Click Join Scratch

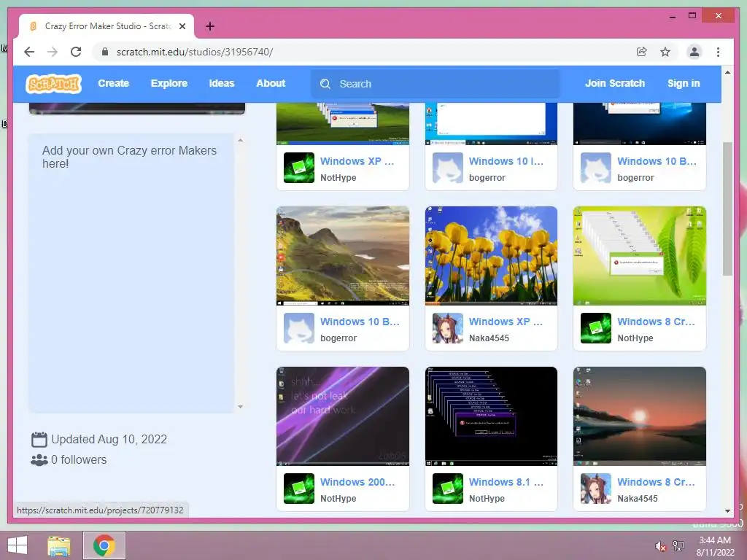click(614, 83)
